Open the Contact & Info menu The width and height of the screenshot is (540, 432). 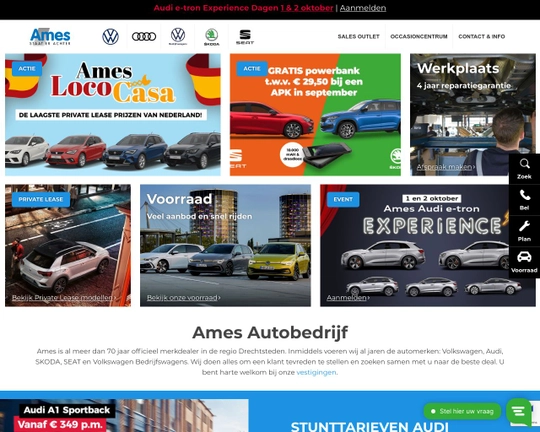tap(481, 37)
